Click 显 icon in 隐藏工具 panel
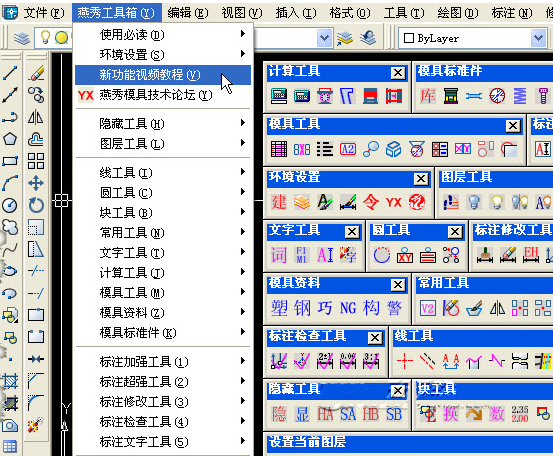The height and width of the screenshot is (456, 553). [302, 414]
